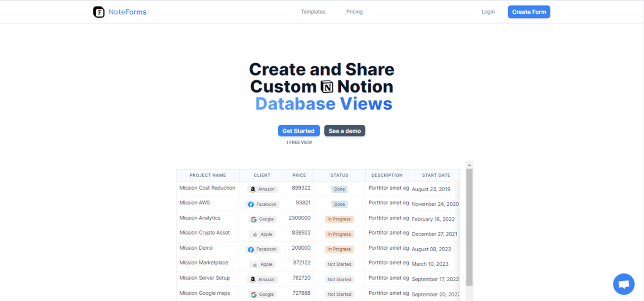Click the price value 899322
Image resolution: width=644 pixels, height=301 pixels.
(x=301, y=188)
